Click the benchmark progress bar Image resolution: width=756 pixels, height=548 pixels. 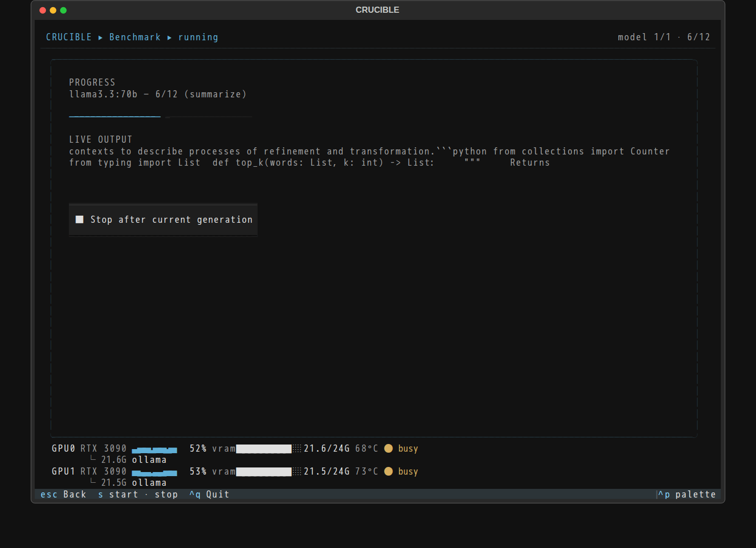coord(161,117)
